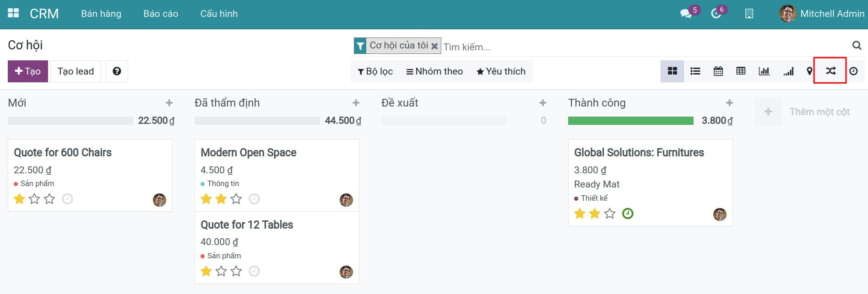Open the calendar view
Screen dimensions: 868x294
[x=718, y=71]
